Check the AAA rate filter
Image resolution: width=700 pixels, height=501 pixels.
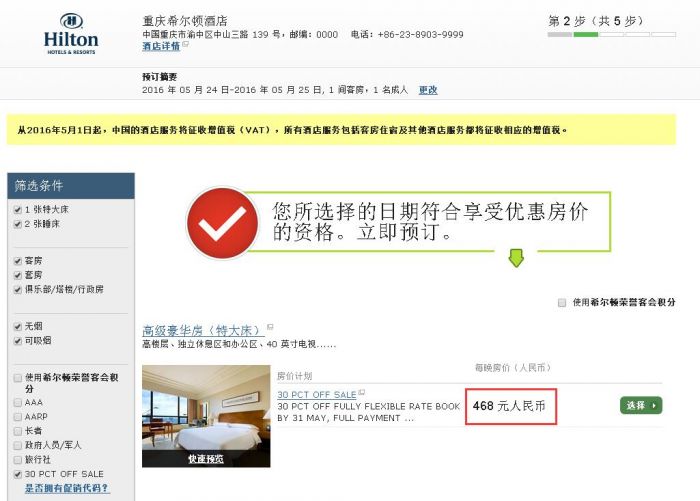pyautogui.click(x=18, y=402)
